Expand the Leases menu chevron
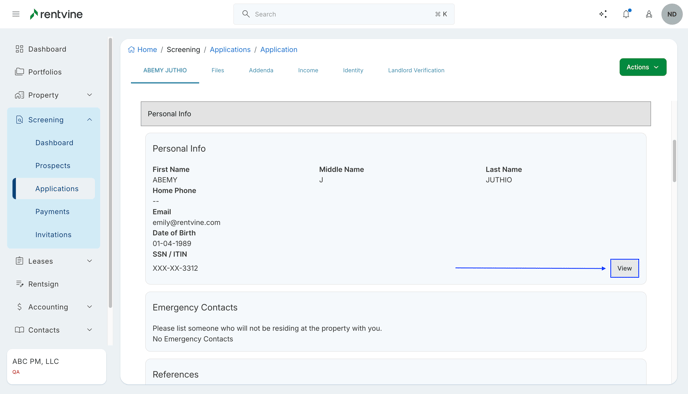The width and height of the screenshot is (688, 394). [90, 261]
